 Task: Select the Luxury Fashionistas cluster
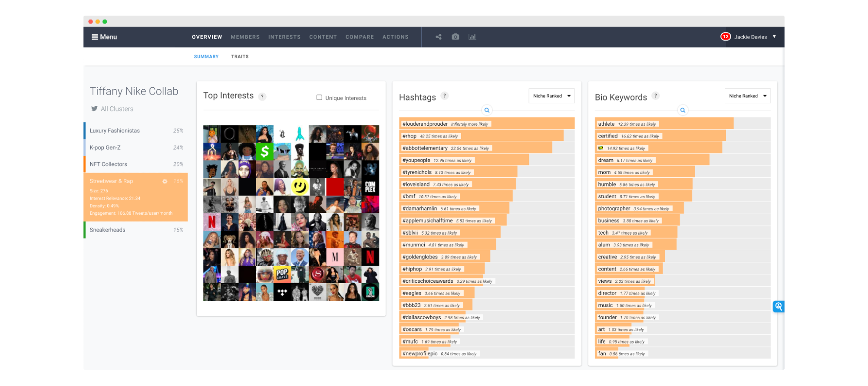pyautogui.click(x=136, y=131)
